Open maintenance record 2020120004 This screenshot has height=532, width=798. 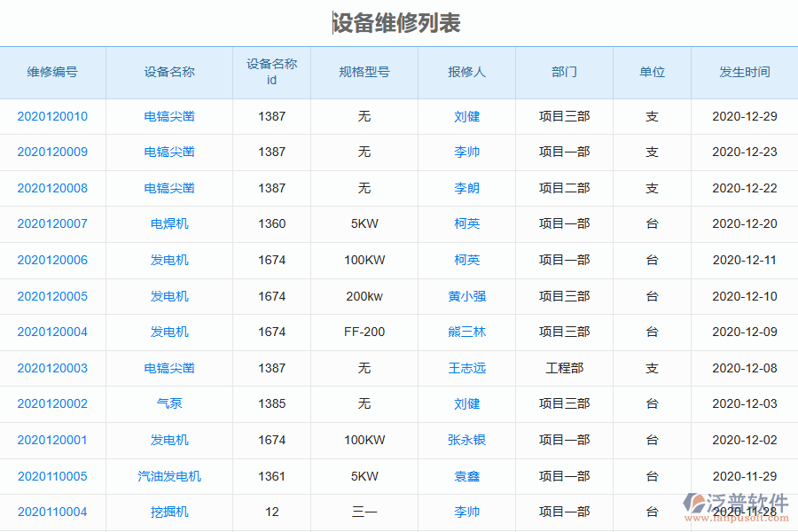pyautogui.click(x=51, y=332)
